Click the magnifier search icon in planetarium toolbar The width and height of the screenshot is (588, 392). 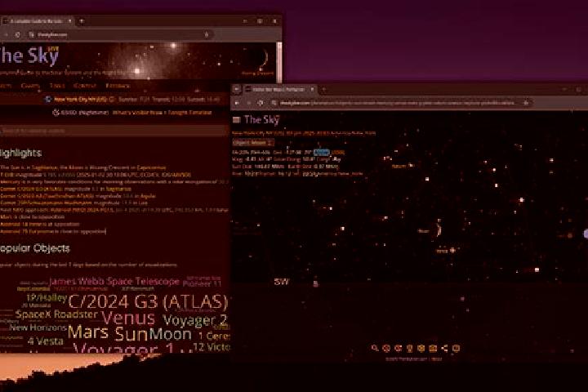[375, 348]
